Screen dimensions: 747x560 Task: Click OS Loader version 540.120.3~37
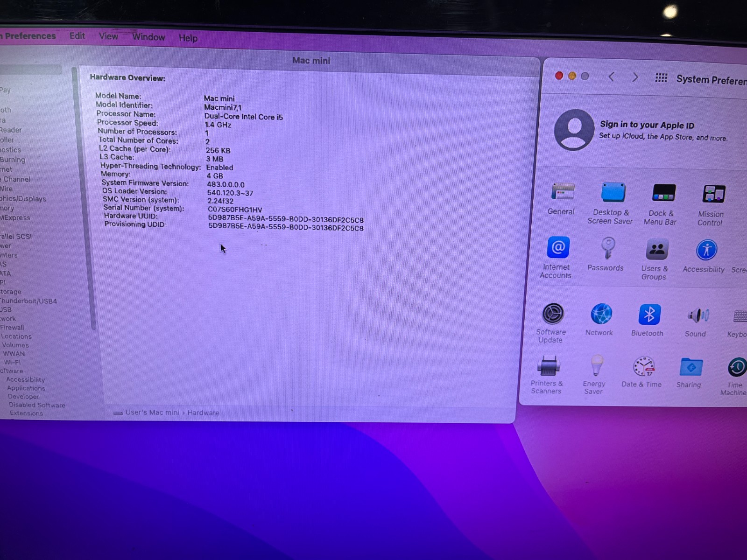pos(230,193)
